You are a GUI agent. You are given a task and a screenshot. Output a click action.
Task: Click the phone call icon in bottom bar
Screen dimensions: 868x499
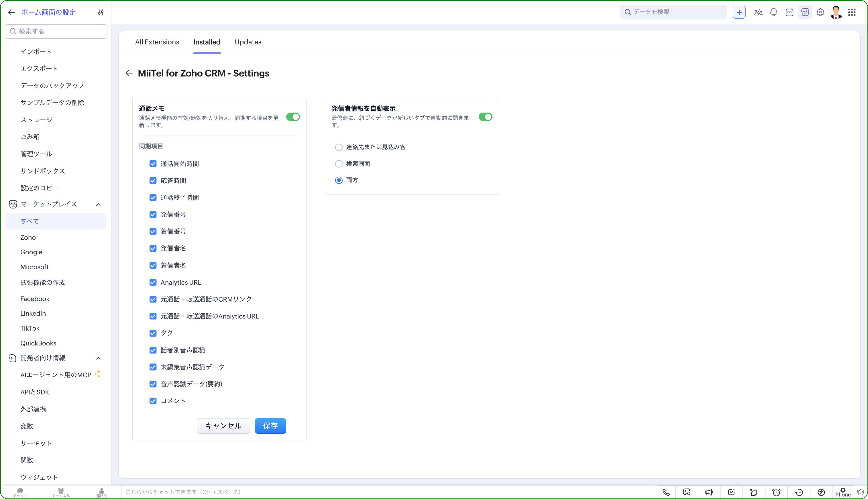(x=666, y=492)
